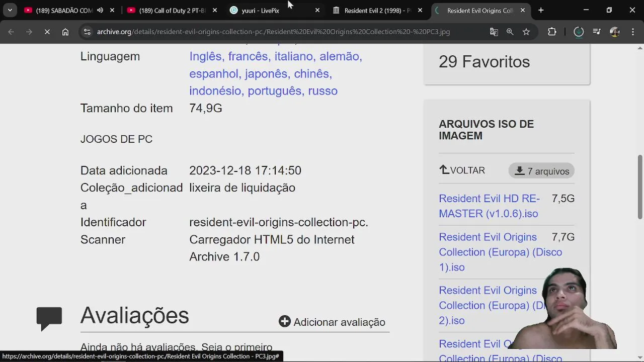Viewport: 644px width, 362px height.
Task: Close the SABADÃO COM tab
Action: point(112,10)
